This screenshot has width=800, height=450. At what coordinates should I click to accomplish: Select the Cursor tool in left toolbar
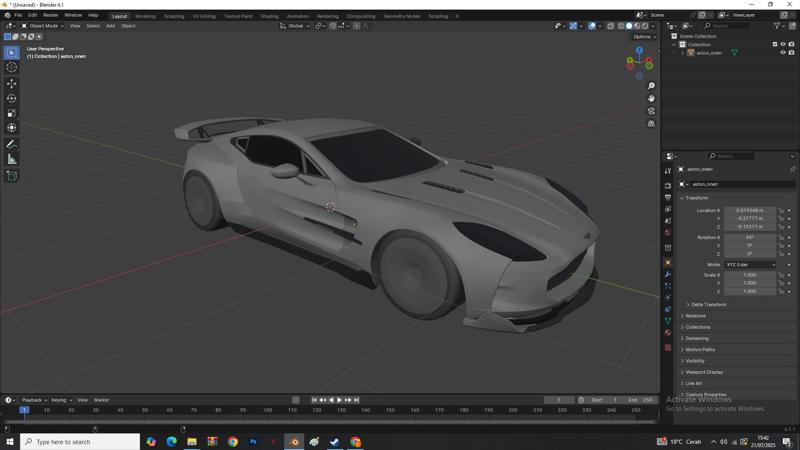tap(12, 67)
